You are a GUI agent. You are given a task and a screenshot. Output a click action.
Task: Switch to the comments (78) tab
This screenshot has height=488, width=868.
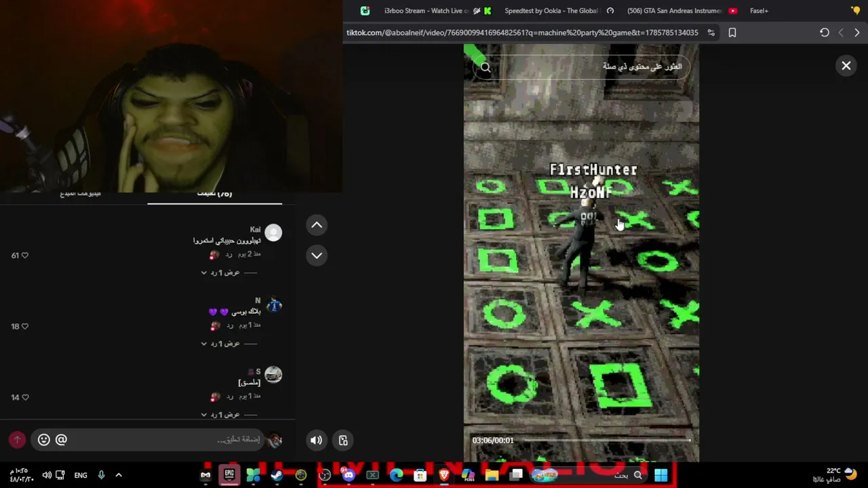click(x=214, y=195)
